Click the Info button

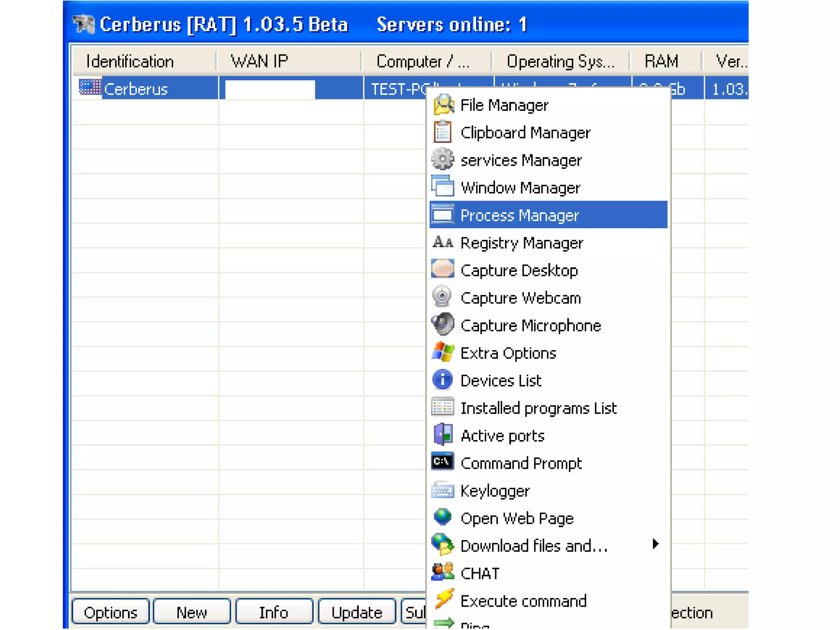click(x=274, y=612)
